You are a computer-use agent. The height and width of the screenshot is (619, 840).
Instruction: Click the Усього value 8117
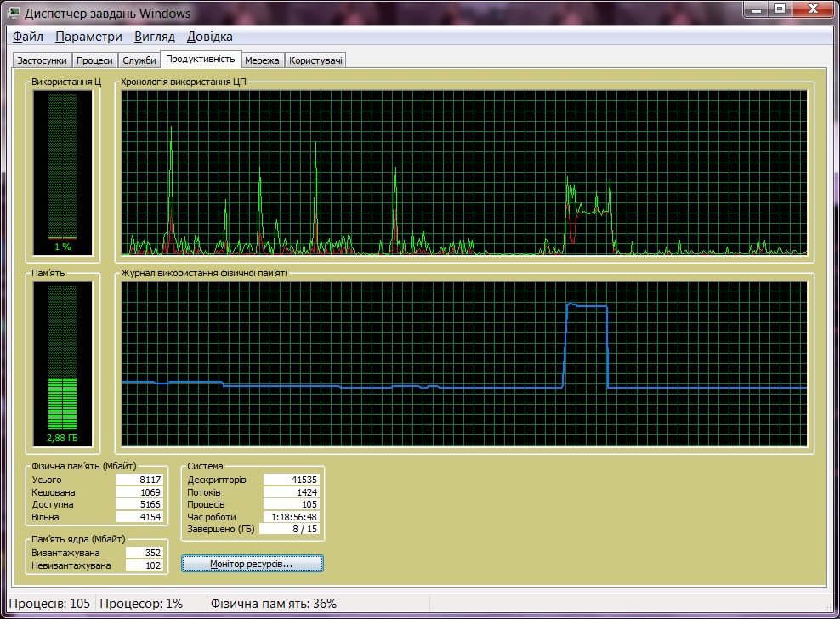point(139,480)
